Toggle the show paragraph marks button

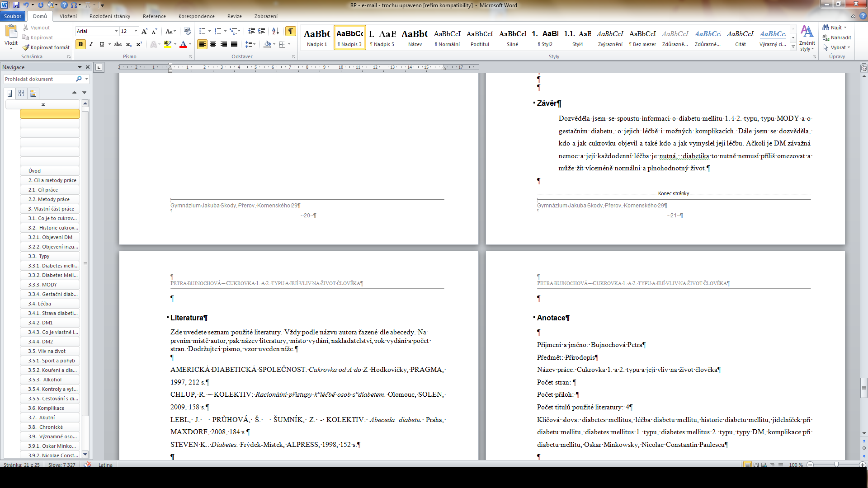tap(290, 31)
